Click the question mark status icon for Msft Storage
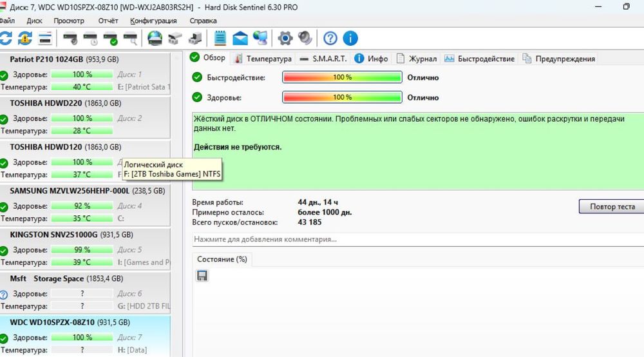The width and height of the screenshot is (644, 357). (4, 294)
